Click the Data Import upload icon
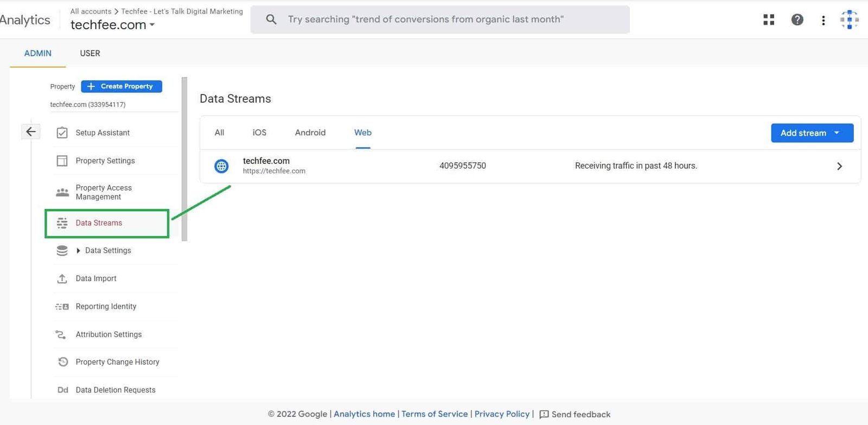 [62, 278]
